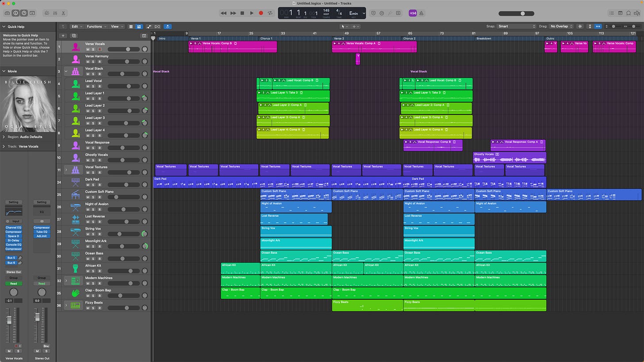Open the Scissors editors button in the toolbar
644x362 pixels.
coord(64,13)
